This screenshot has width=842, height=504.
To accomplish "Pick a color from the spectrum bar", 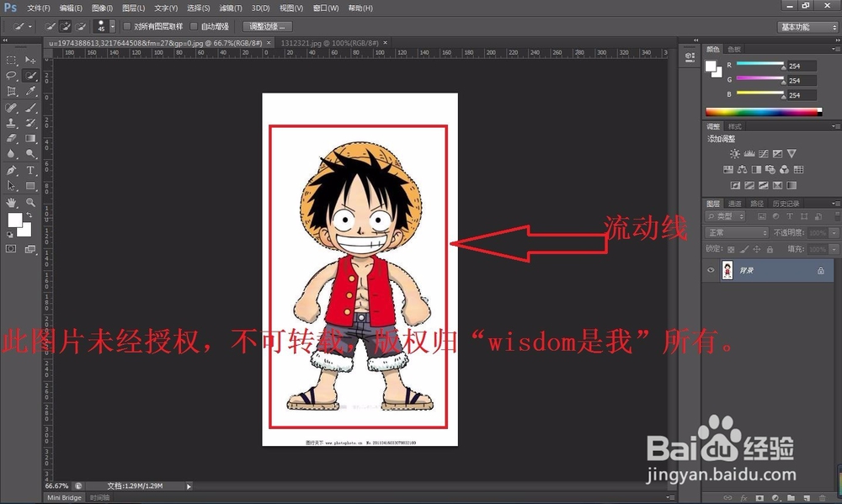I will 762,110.
